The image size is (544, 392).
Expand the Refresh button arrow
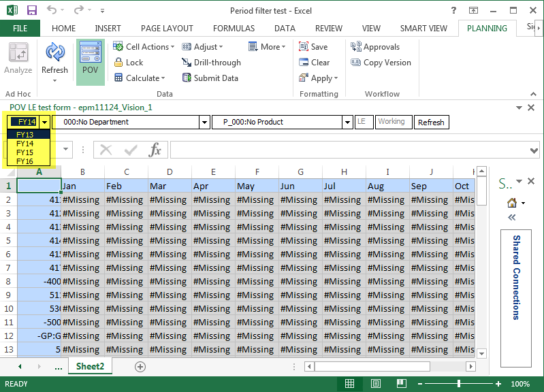tap(54, 81)
